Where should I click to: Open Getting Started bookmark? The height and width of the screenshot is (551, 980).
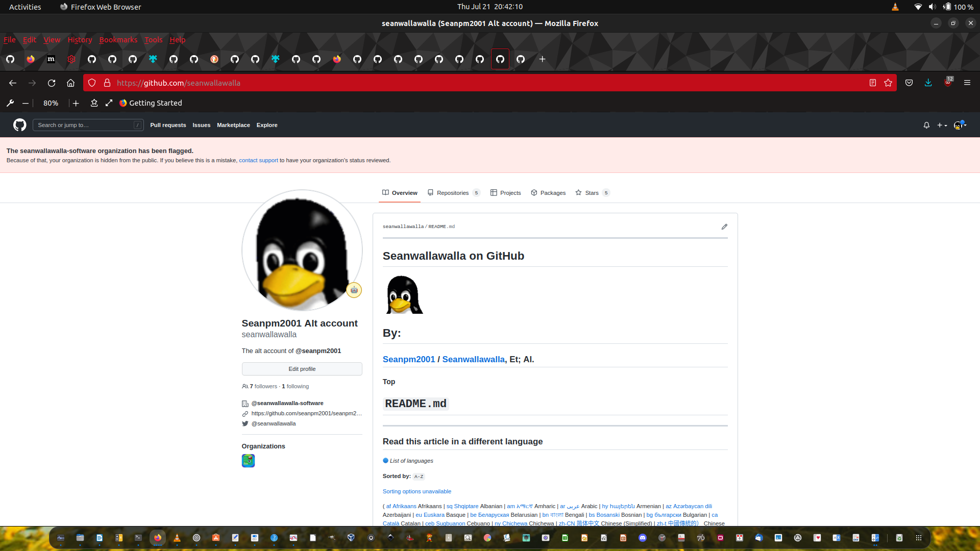tap(151, 103)
